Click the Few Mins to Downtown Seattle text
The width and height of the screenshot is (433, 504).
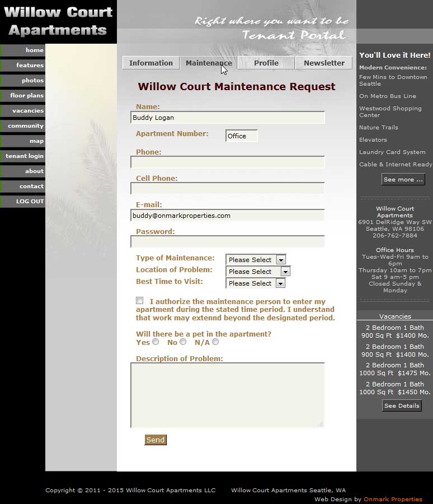(x=393, y=80)
